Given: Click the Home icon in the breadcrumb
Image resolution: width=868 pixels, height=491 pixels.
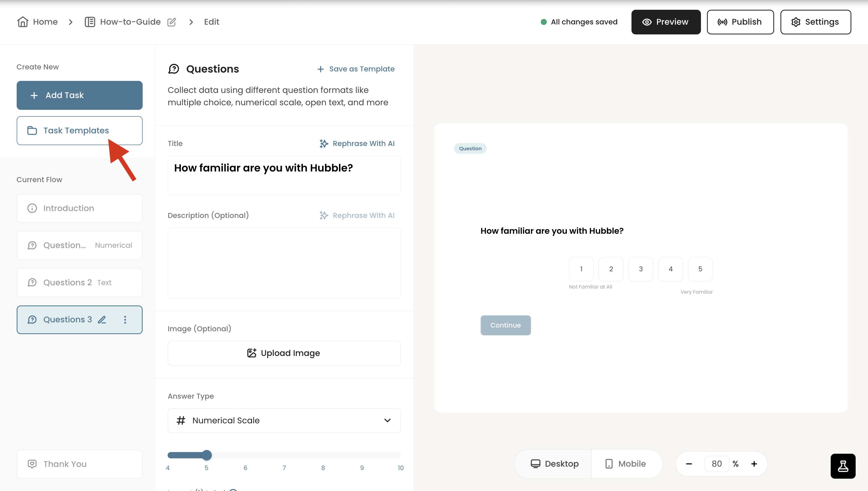Looking at the screenshot, I should tap(23, 22).
